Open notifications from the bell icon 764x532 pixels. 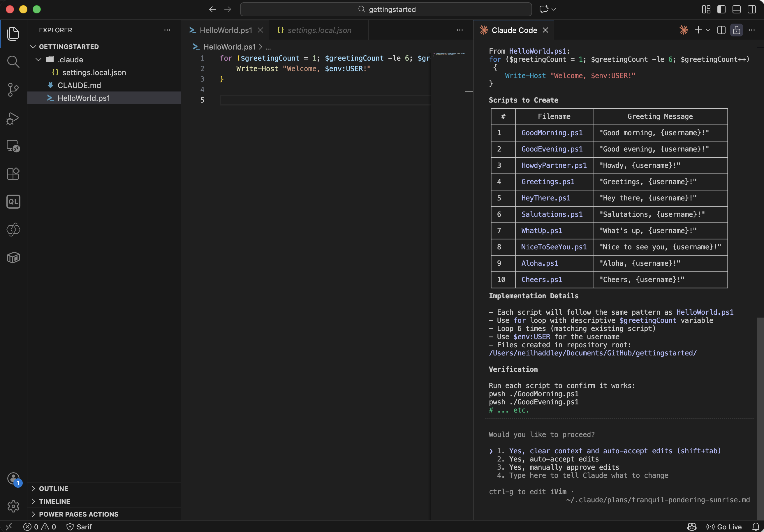[756, 527]
